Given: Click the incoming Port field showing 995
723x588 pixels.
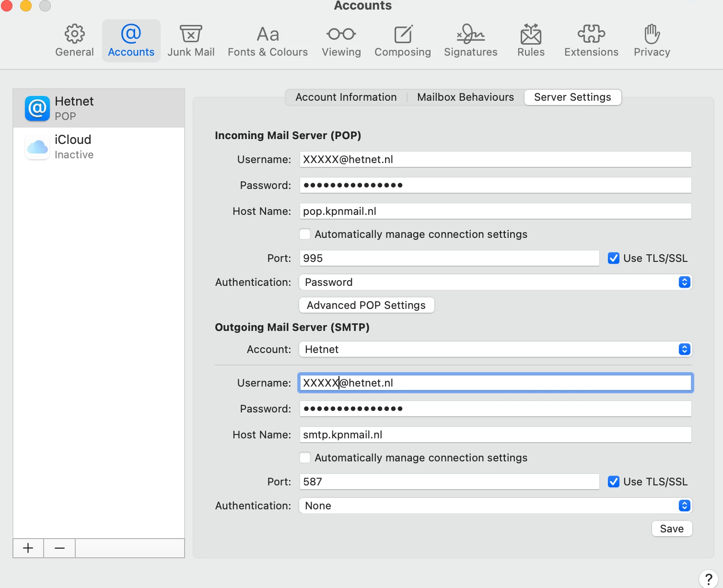Looking at the screenshot, I should pyautogui.click(x=449, y=259).
